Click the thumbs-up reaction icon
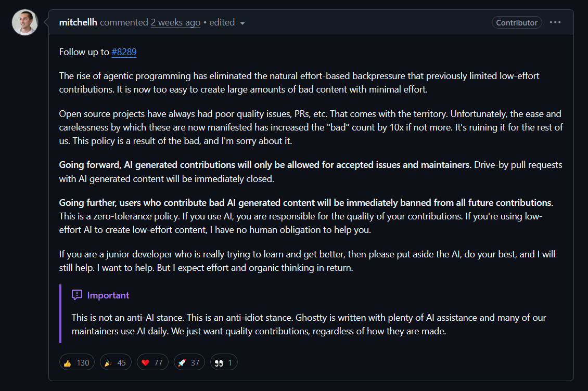The height and width of the screenshot is (391, 588). [68, 362]
